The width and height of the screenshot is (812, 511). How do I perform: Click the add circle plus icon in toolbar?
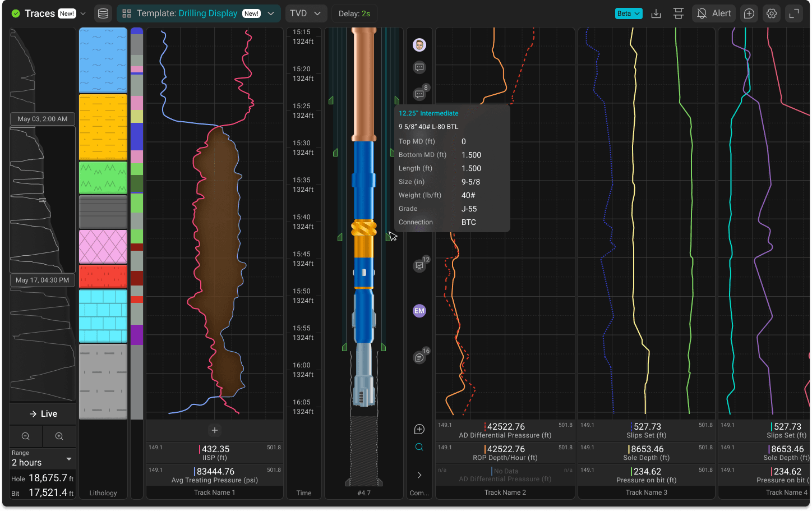point(749,13)
